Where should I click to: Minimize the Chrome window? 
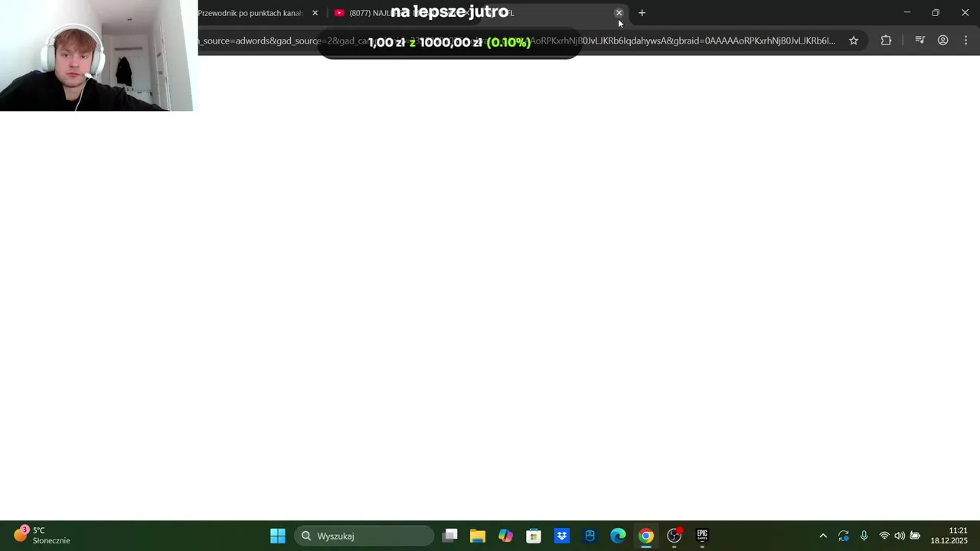click(907, 13)
